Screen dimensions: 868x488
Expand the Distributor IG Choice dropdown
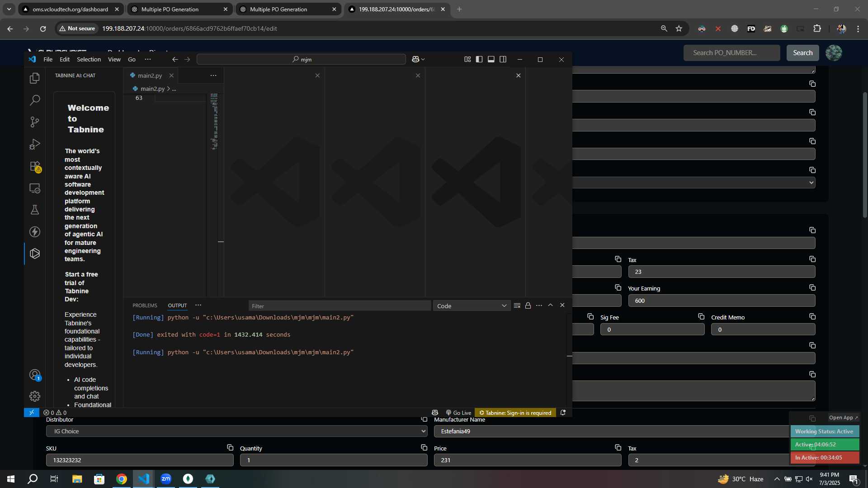236,431
